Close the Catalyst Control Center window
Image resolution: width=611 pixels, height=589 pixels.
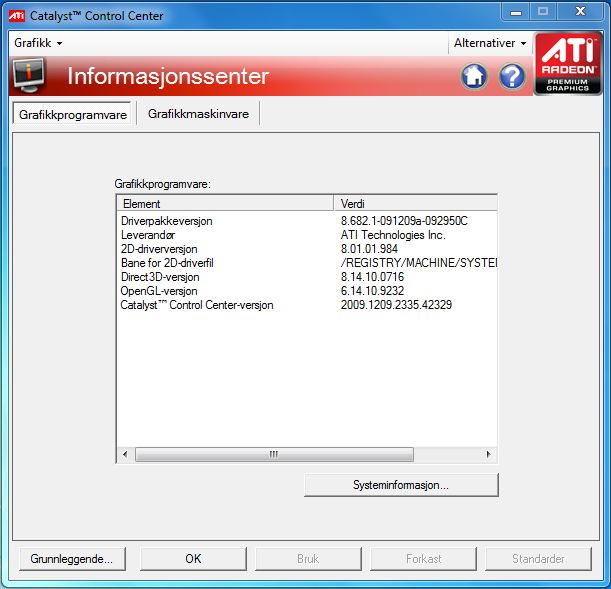[x=581, y=12]
